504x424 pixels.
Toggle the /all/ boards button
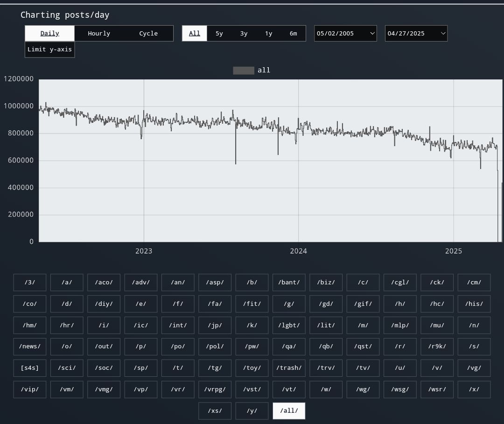point(289,411)
